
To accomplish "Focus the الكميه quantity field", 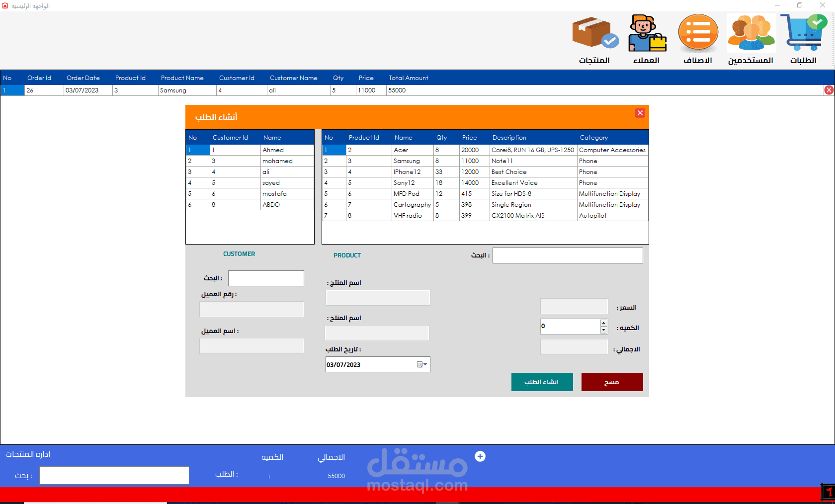I will click(571, 327).
